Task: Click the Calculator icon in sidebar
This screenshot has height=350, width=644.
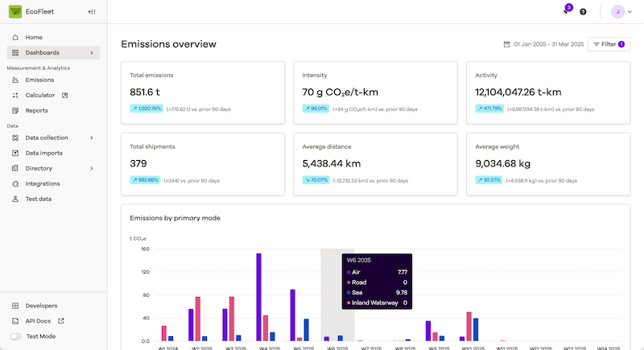Action: (15, 96)
